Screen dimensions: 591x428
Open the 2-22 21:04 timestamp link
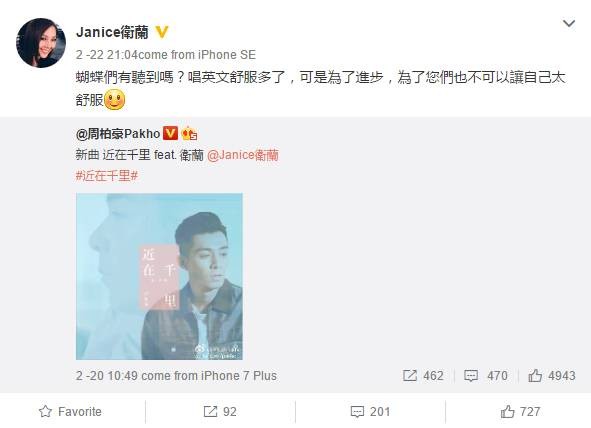coord(107,55)
